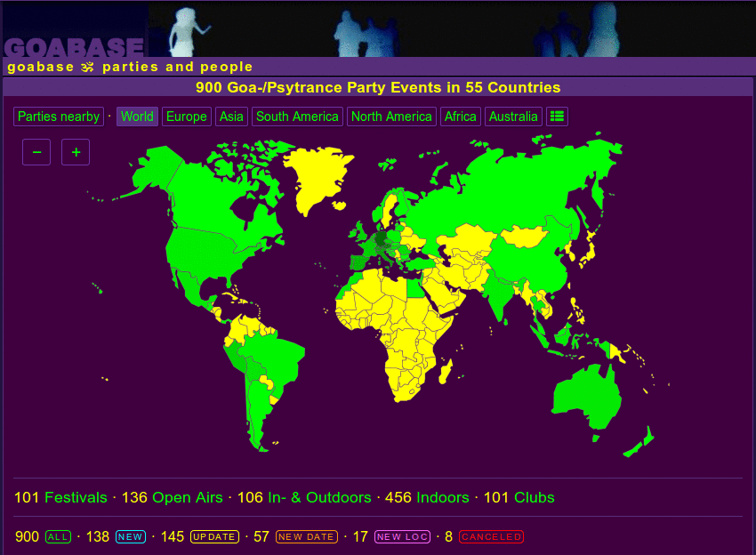This screenshot has width=756, height=555.
Task: Filter by the UPDATE badge
Action: [214, 536]
